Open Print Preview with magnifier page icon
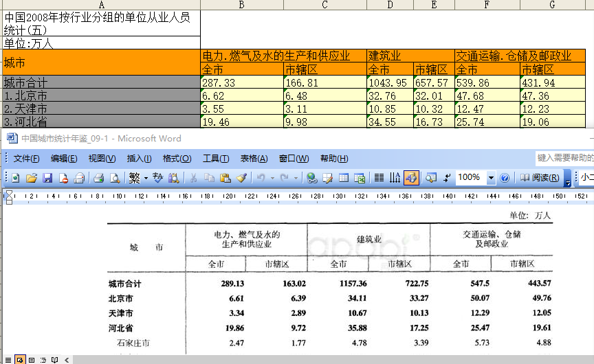Viewport: 594px width, 364px height. [x=115, y=177]
